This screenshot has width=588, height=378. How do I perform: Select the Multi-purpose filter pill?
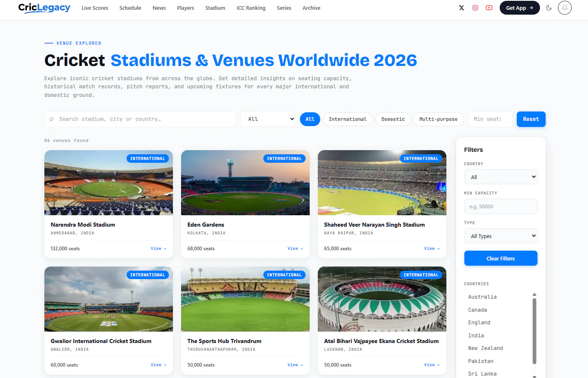[x=438, y=119]
